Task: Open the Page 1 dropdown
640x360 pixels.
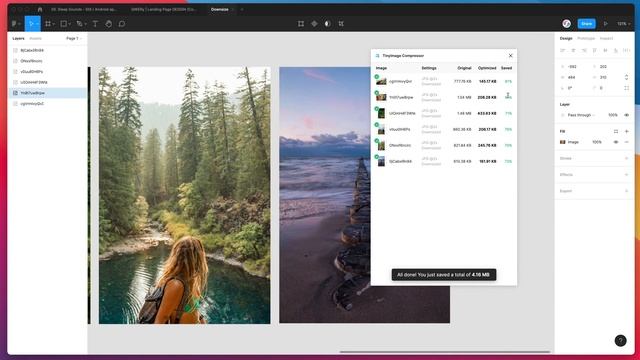Action: [74, 38]
